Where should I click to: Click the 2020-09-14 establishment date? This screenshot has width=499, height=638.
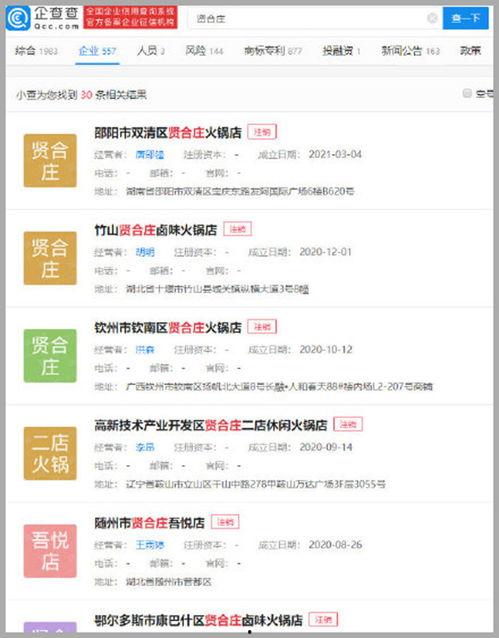(x=326, y=448)
